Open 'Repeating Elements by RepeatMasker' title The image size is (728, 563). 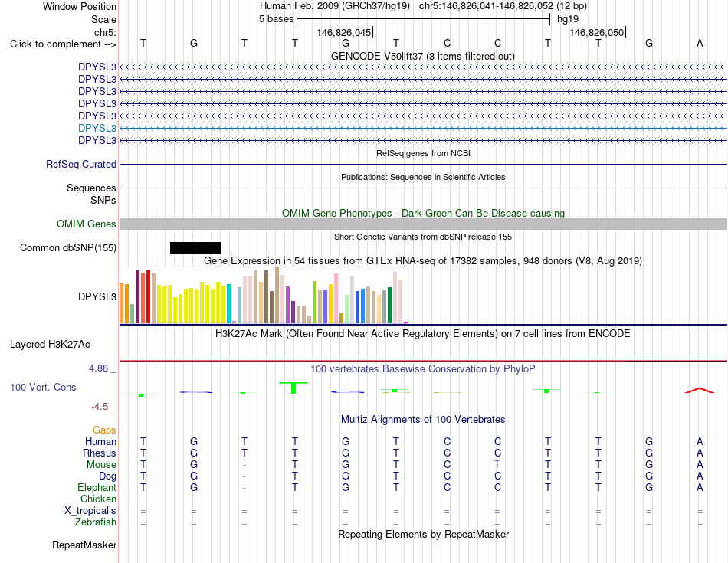click(x=423, y=534)
